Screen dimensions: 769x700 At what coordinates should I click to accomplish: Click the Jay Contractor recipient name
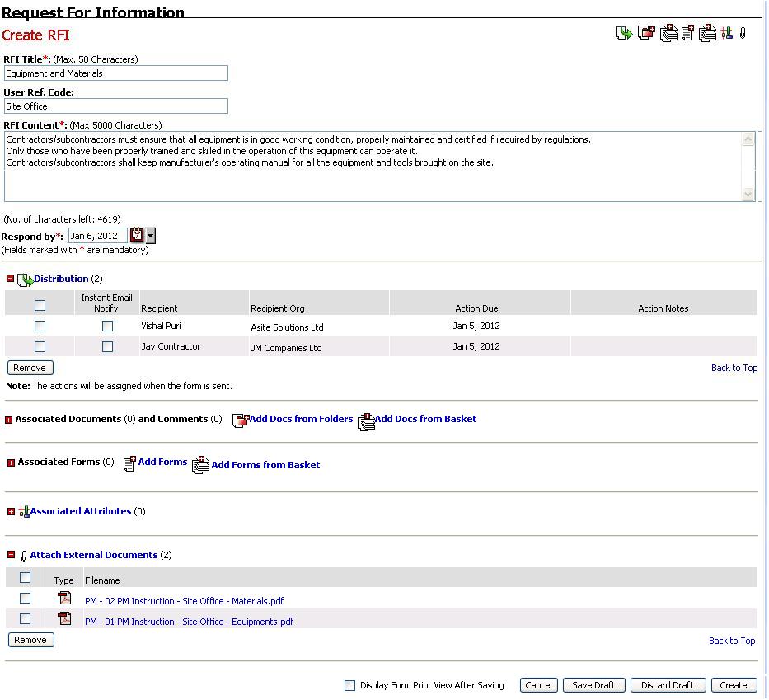171,346
